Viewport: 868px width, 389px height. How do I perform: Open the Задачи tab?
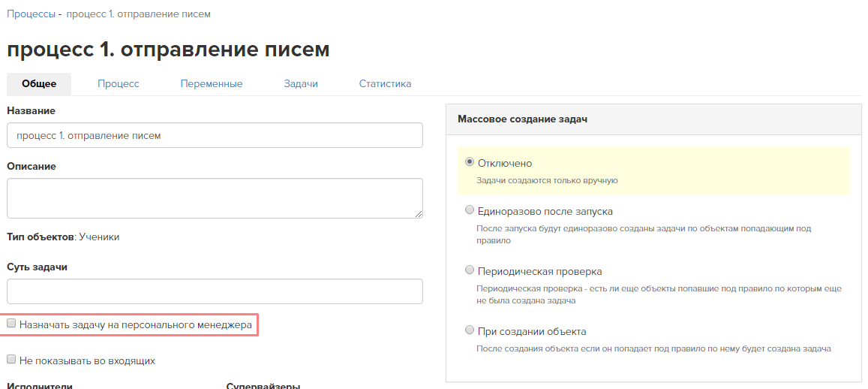(x=301, y=84)
